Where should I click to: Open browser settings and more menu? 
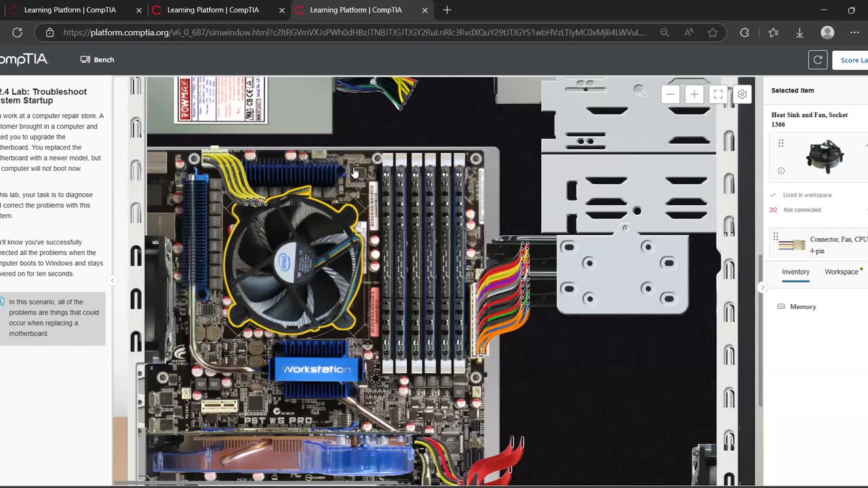854,33
